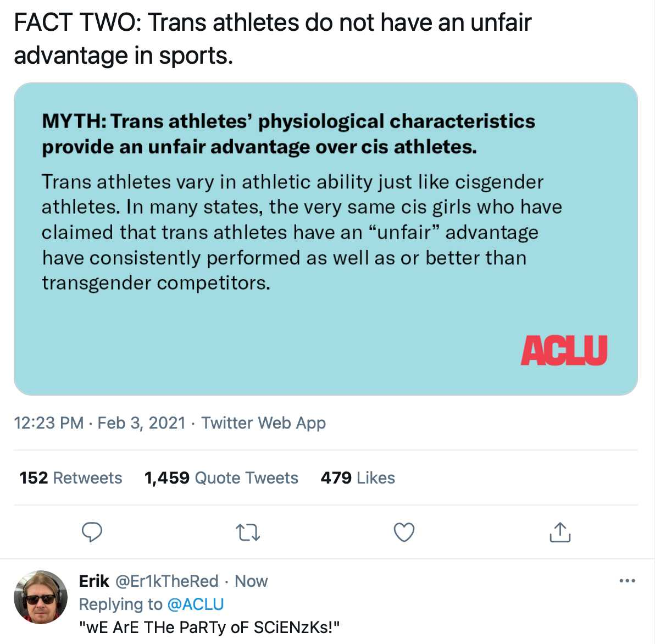This screenshot has width=655, height=644.
Task: Click the image paragraph about cisgender athletes
Action: (302, 232)
